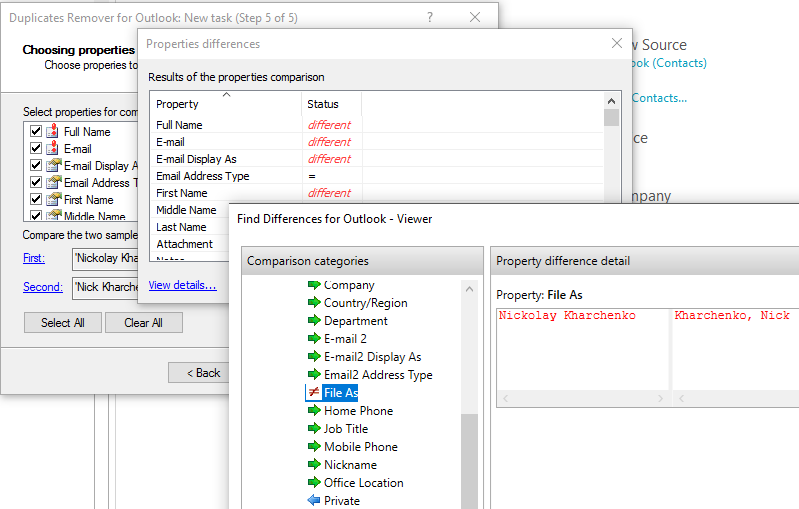Close the Properties differences dialog
Viewport: 799px width, 509px height.
[617, 44]
